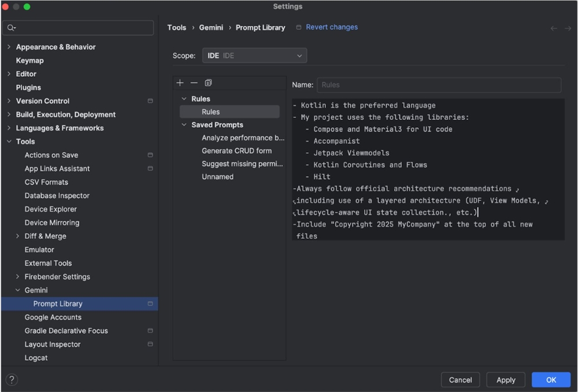Click the Apply button
Viewport: 578px width, 392px height.
point(505,380)
